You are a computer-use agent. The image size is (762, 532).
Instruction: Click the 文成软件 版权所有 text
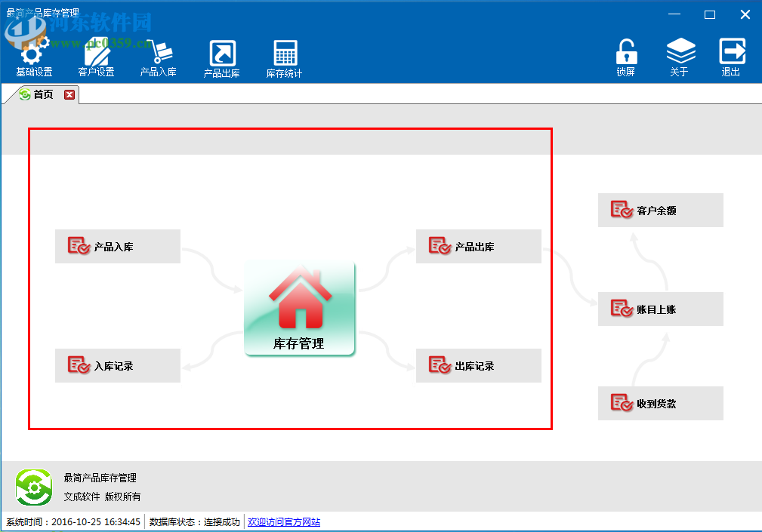coord(102,497)
